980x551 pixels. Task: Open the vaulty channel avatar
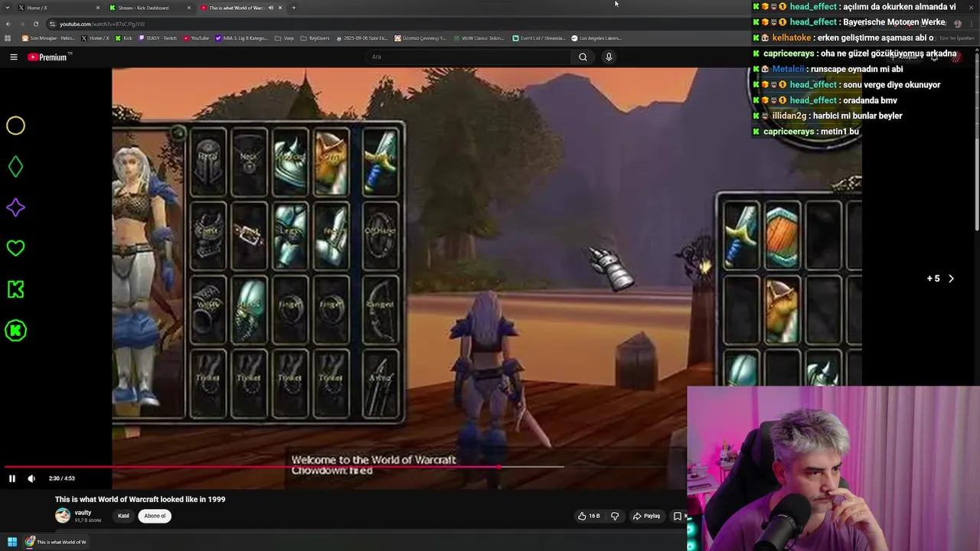pos(63,516)
